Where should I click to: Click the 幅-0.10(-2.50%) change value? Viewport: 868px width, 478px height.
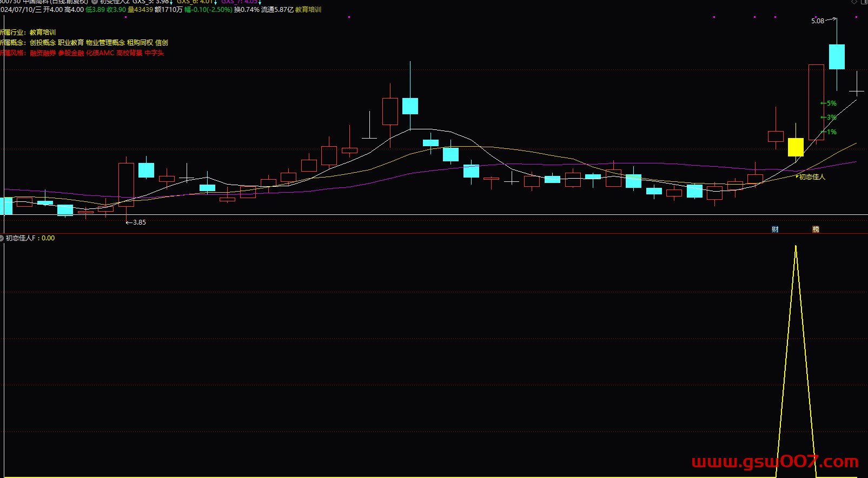click(208, 10)
